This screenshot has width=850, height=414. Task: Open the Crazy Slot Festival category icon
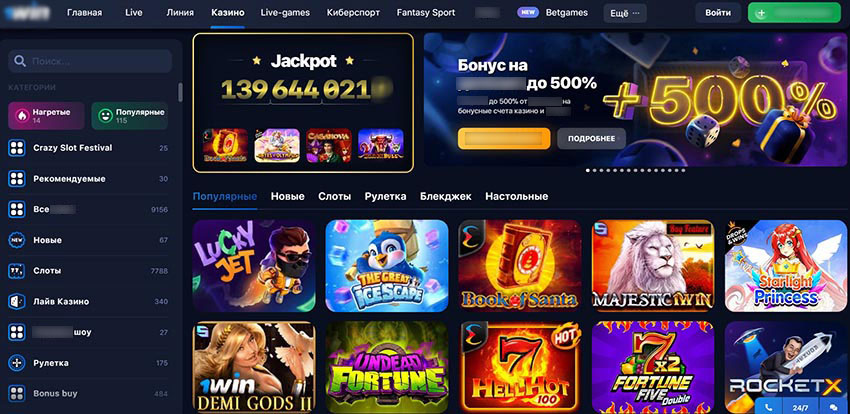17,148
